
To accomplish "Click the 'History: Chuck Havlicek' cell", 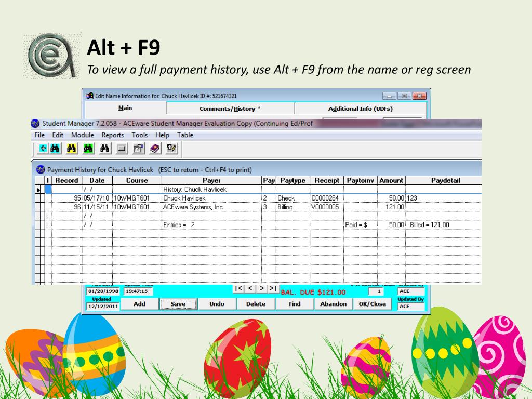I will [212, 189].
